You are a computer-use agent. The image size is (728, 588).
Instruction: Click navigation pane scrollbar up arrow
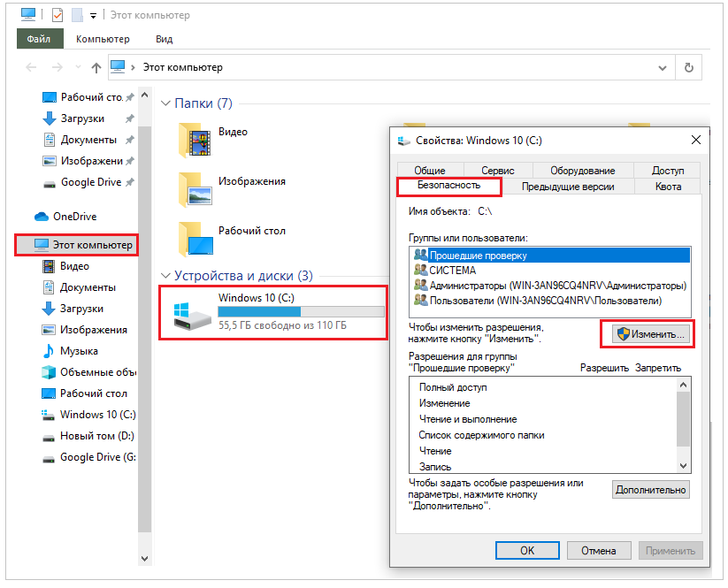144,95
